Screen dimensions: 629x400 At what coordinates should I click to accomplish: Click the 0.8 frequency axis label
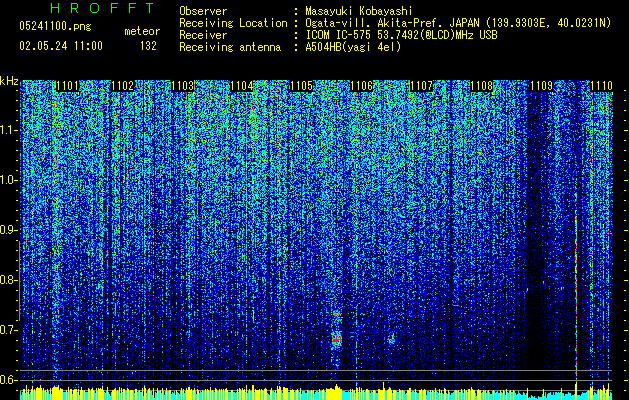pos(8,280)
